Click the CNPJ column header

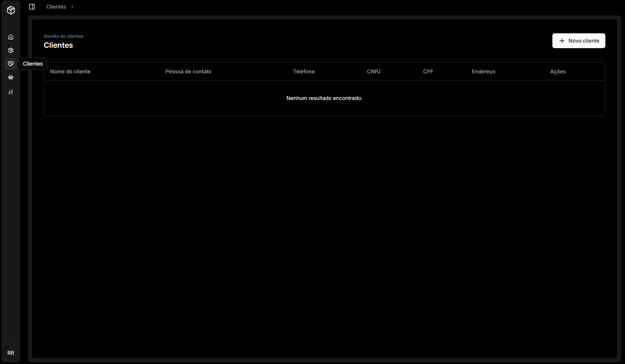[373, 71]
